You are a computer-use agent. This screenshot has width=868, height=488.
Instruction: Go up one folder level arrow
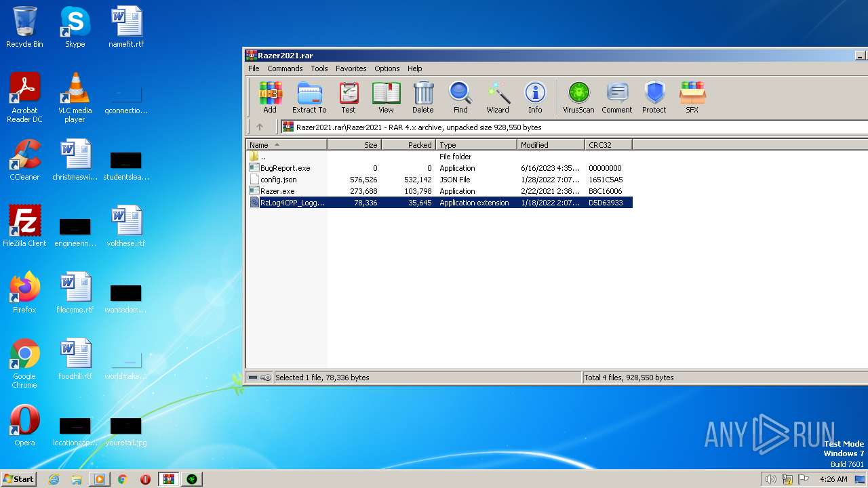[x=260, y=127]
